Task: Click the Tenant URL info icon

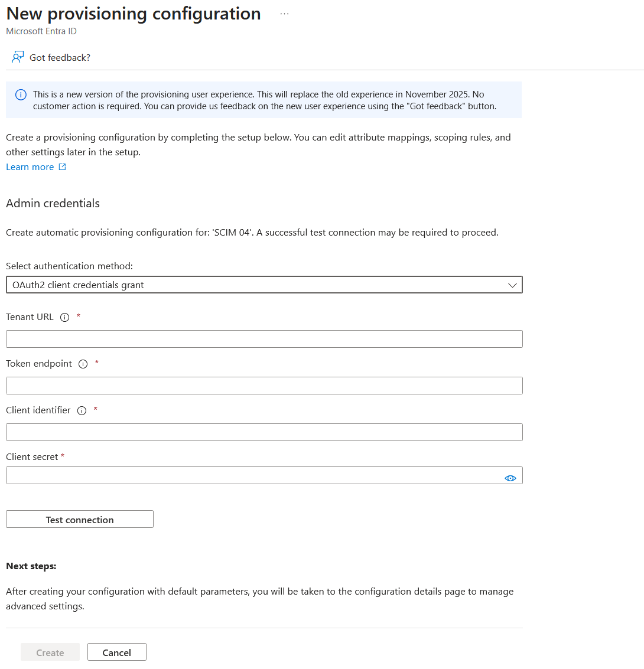Action: pyautogui.click(x=65, y=317)
